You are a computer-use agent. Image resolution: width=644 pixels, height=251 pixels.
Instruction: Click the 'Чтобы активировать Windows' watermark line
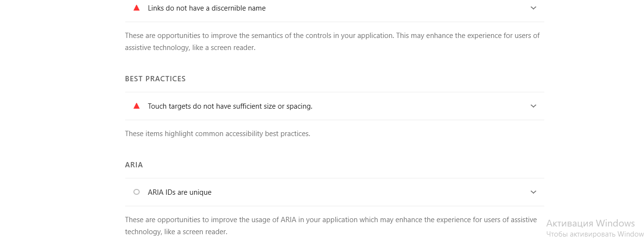click(x=595, y=234)
